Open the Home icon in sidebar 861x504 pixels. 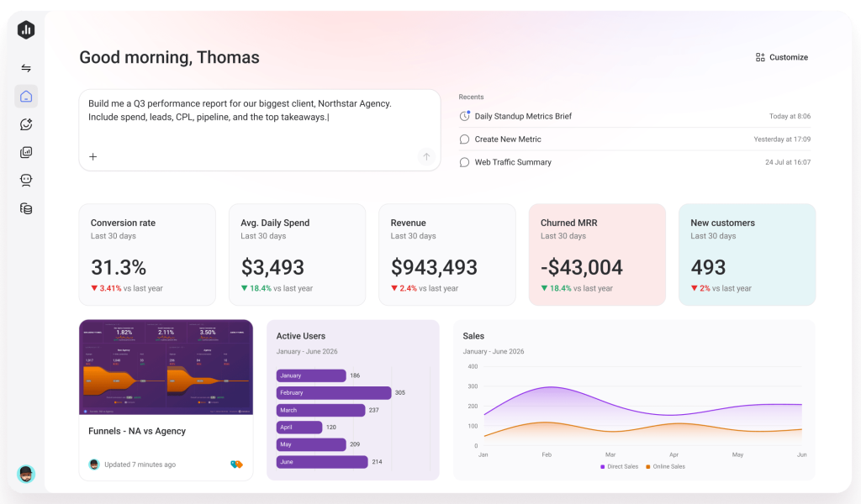pos(26,97)
